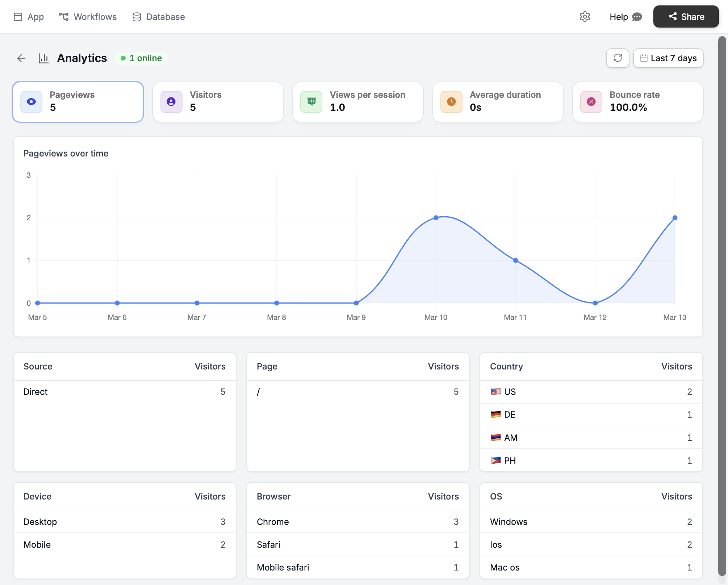Select the Pageviews metric card
Image resolution: width=728 pixels, height=585 pixels.
tap(78, 102)
